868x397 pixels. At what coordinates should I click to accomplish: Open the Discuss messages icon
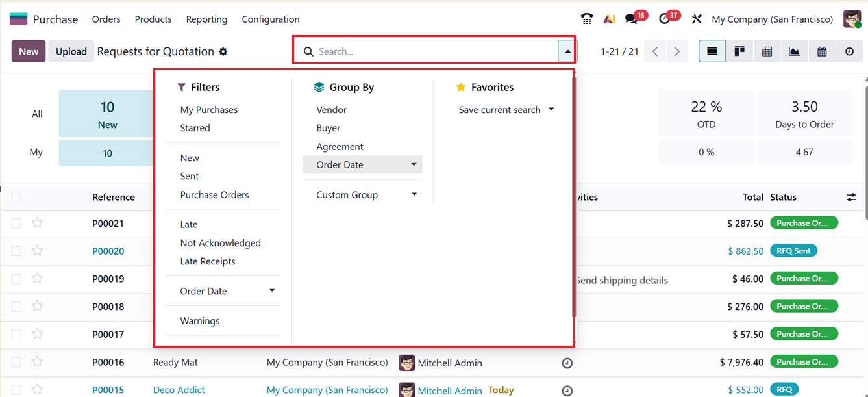[631, 19]
